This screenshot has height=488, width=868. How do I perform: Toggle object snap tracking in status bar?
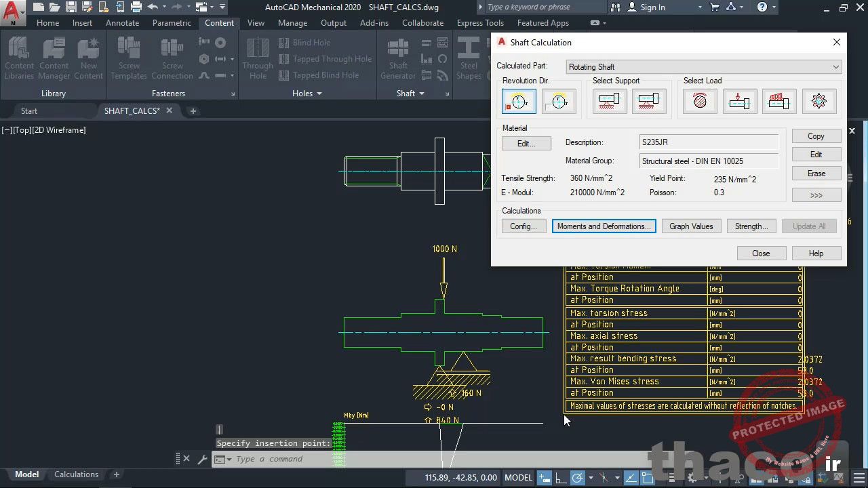point(631,478)
